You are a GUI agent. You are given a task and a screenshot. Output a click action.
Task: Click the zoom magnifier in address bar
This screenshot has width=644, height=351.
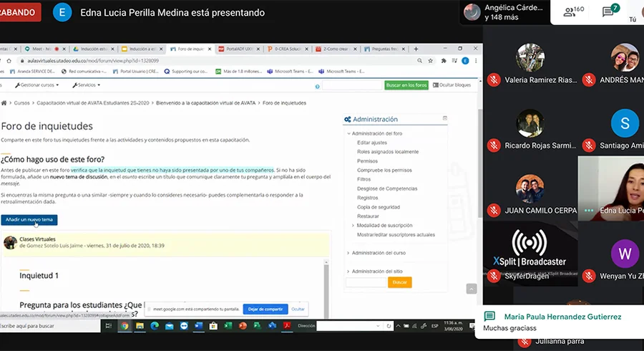point(419,60)
